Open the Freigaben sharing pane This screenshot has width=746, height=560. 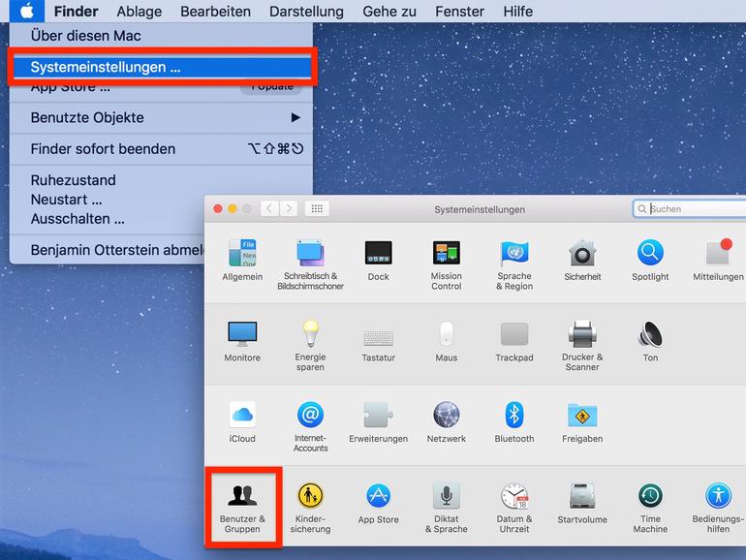[x=582, y=422]
